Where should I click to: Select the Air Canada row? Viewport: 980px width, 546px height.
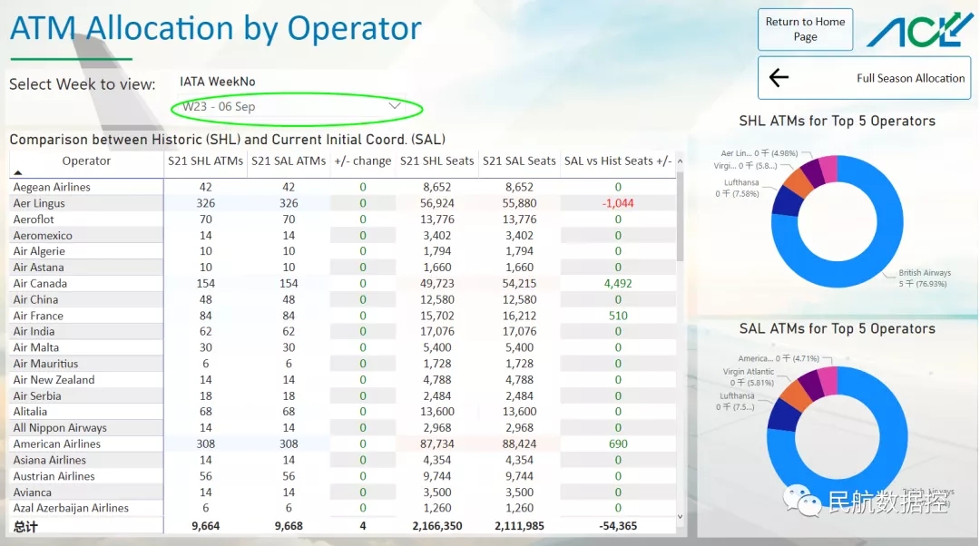pyautogui.click(x=342, y=284)
